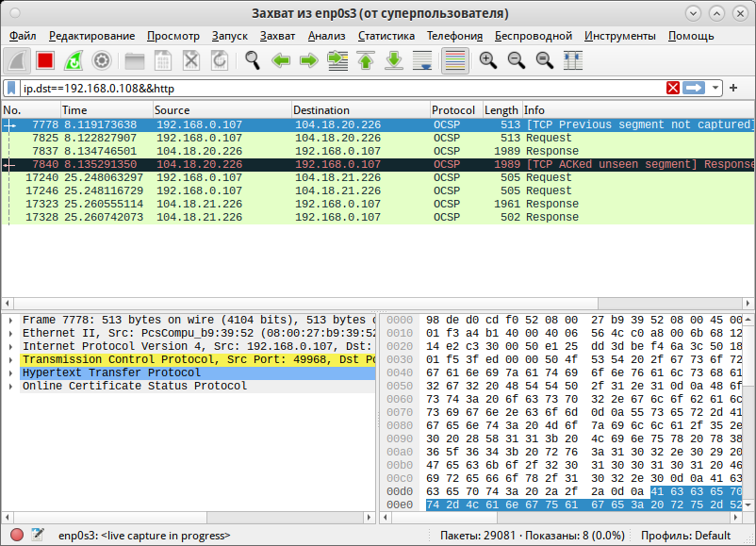Restart the current capture
This screenshot has height=546, width=756.
tap(74, 60)
